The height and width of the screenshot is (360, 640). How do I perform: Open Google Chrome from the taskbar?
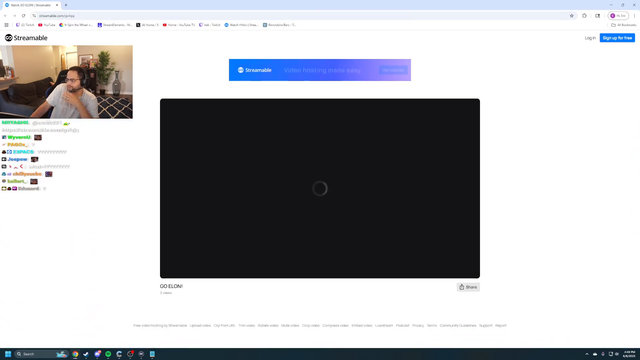(75, 354)
